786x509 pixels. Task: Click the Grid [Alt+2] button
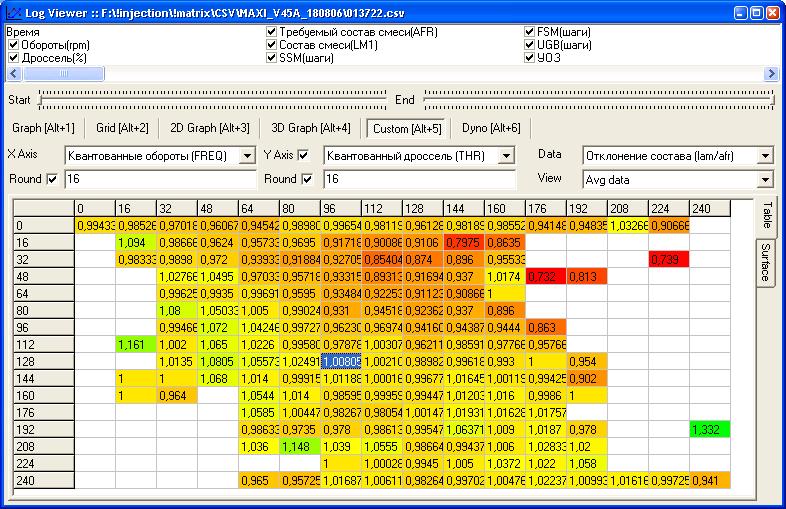(x=122, y=128)
